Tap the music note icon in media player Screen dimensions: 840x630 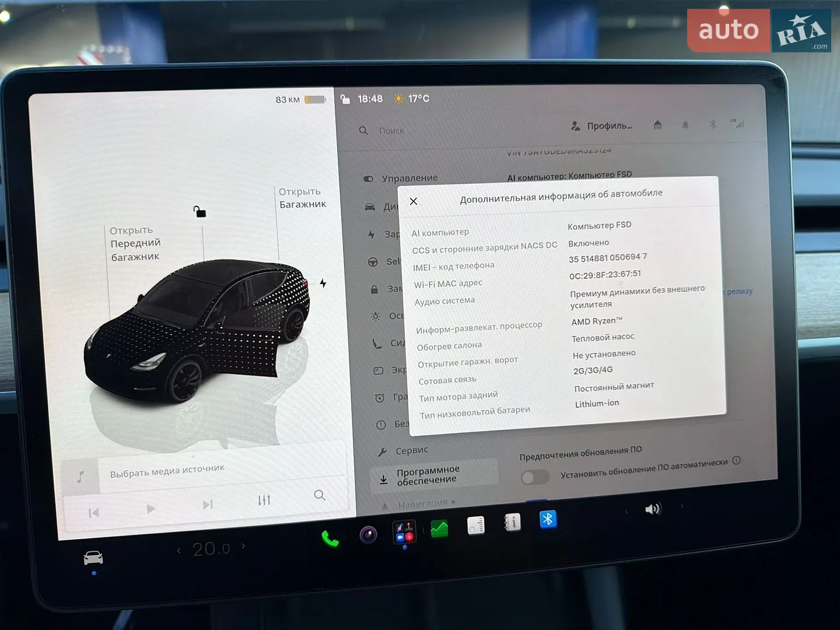[x=80, y=477]
